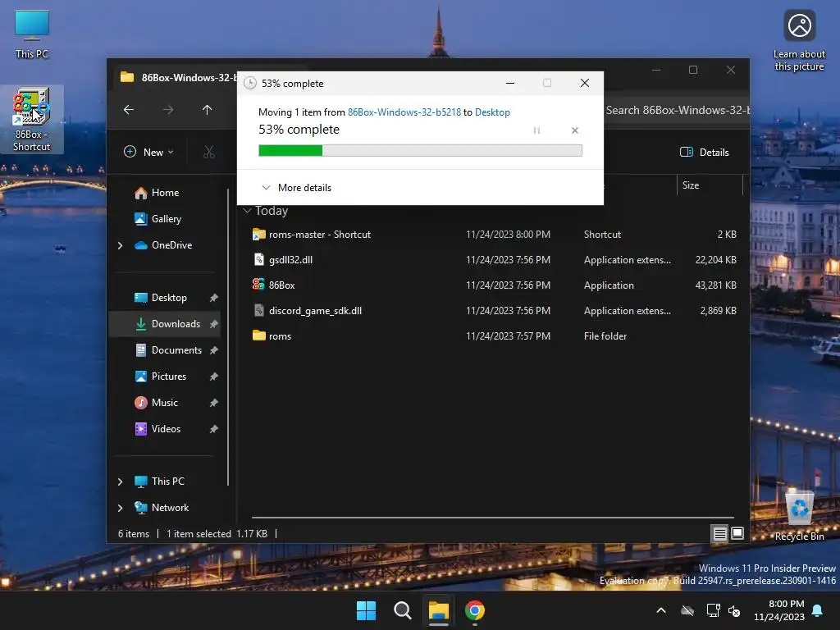Screen dimensions: 840x630
Task: Select This PC in the navigation pane
Action: [x=160, y=481]
